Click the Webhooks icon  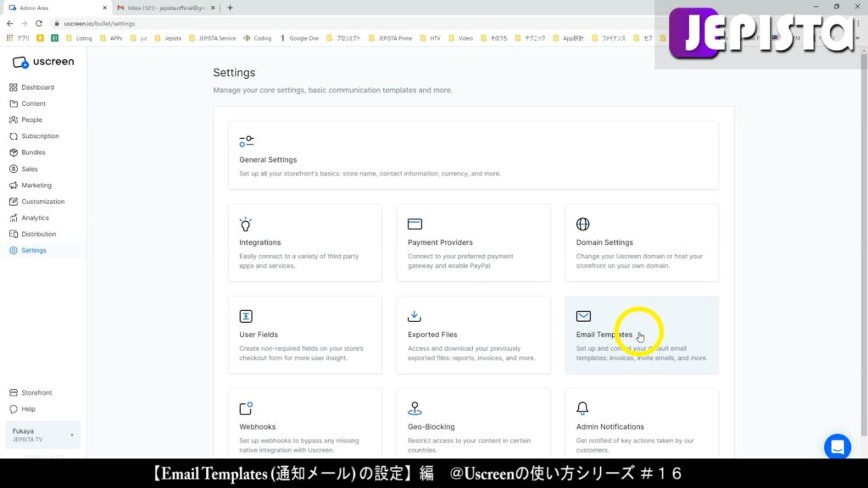pyautogui.click(x=246, y=408)
